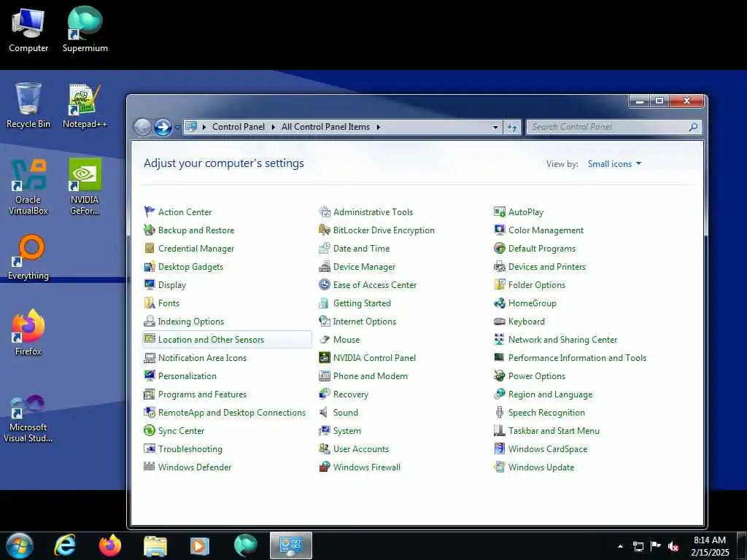Refresh the Control Panel address bar
The image size is (747, 560).
(512, 127)
